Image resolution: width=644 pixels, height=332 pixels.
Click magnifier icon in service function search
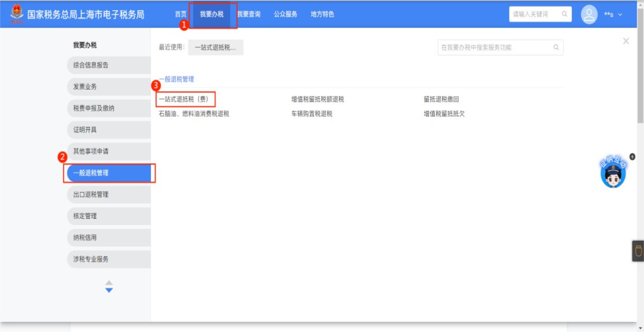click(x=556, y=48)
